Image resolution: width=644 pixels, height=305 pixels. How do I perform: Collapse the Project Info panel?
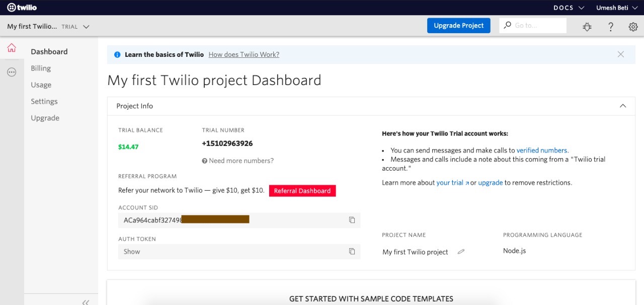pos(623,106)
